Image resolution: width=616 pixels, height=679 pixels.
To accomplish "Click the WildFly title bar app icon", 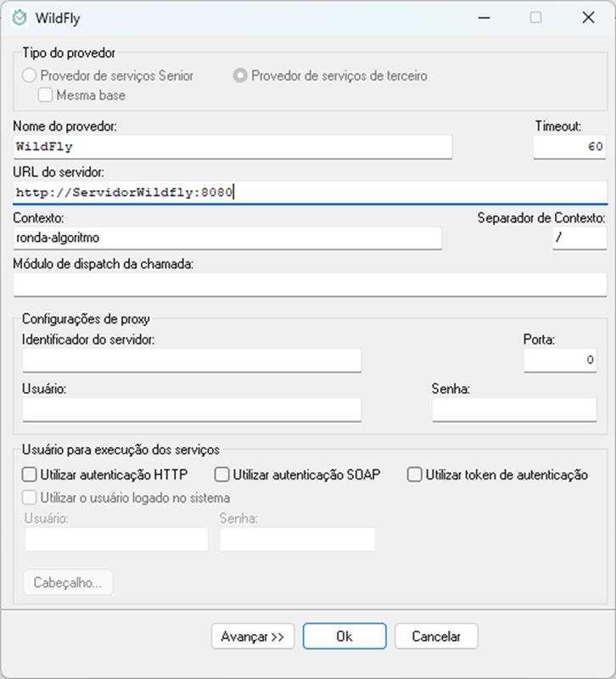I will pyautogui.click(x=20, y=18).
